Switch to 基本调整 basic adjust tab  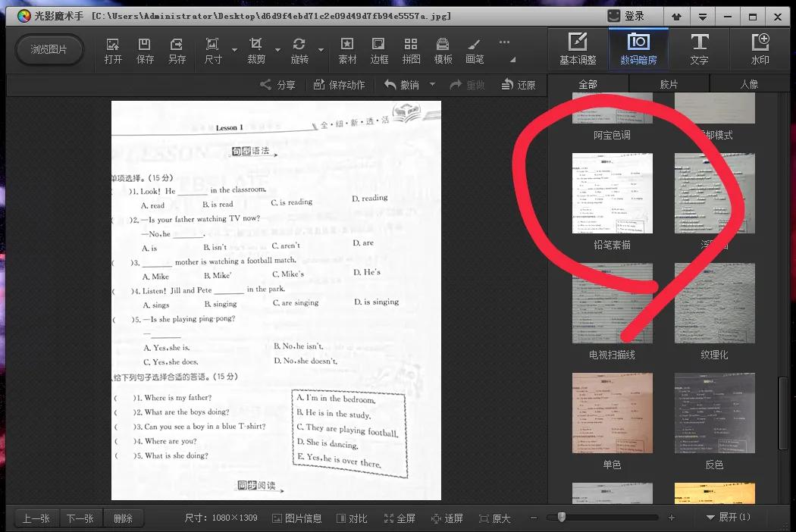tap(578, 49)
